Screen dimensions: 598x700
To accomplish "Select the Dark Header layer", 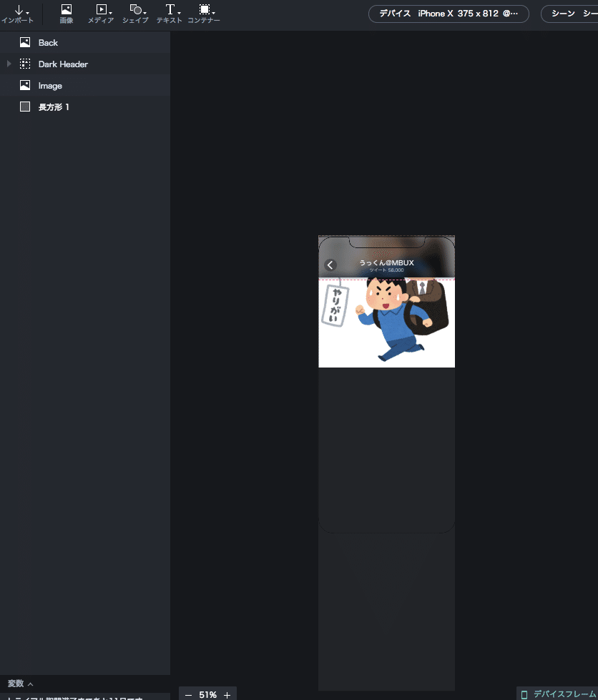I will point(85,64).
